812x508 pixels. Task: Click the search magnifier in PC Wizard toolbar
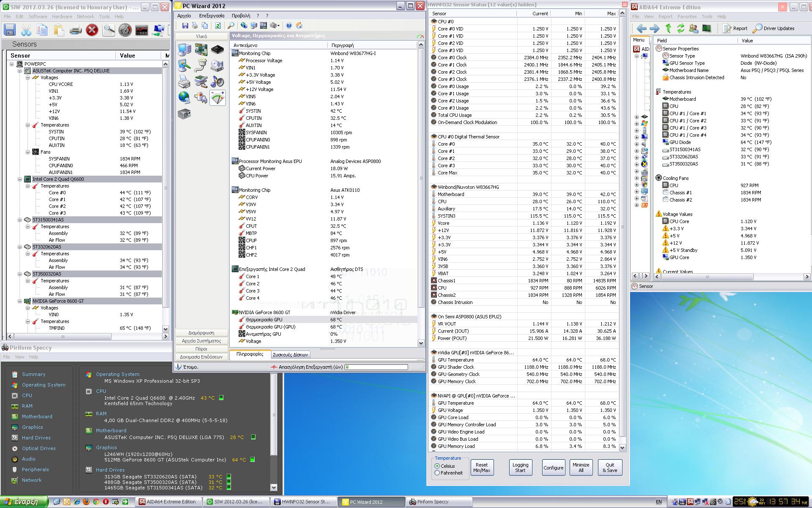point(231,25)
